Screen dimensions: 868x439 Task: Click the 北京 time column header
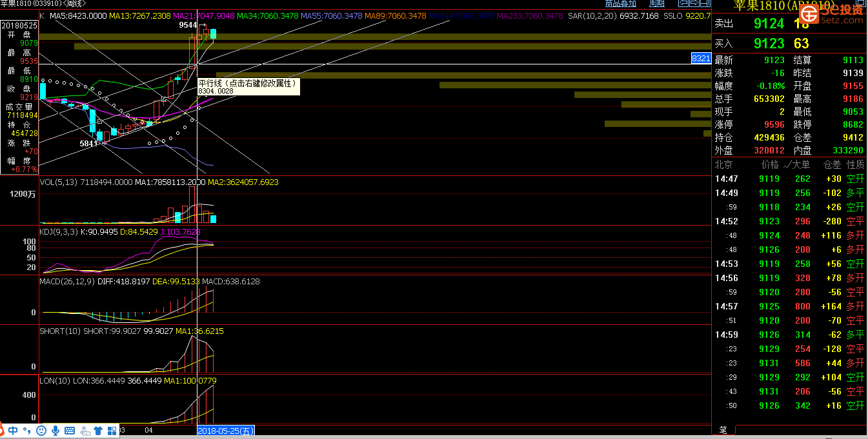[724, 164]
